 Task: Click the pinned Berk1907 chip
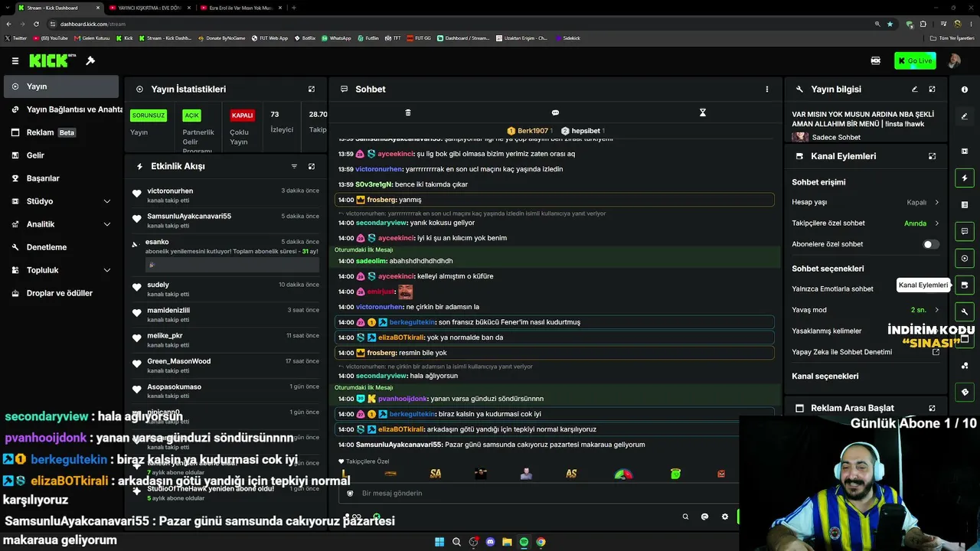click(530, 131)
